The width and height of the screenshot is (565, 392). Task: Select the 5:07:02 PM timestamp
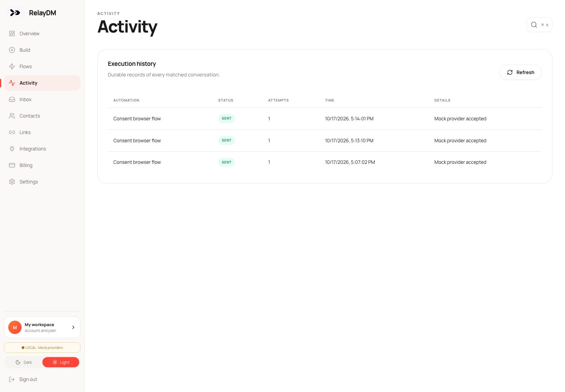(x=350, y=162)
